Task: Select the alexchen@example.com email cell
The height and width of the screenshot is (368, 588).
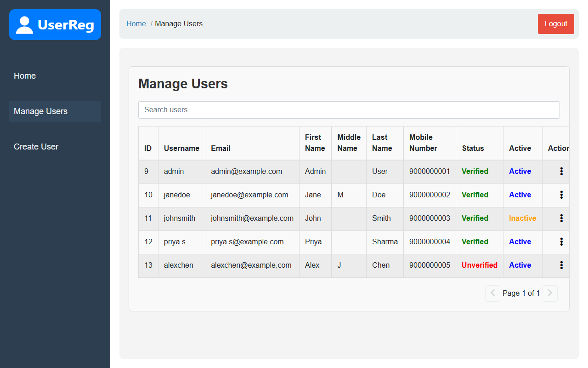Action: (x=252, y=265)
